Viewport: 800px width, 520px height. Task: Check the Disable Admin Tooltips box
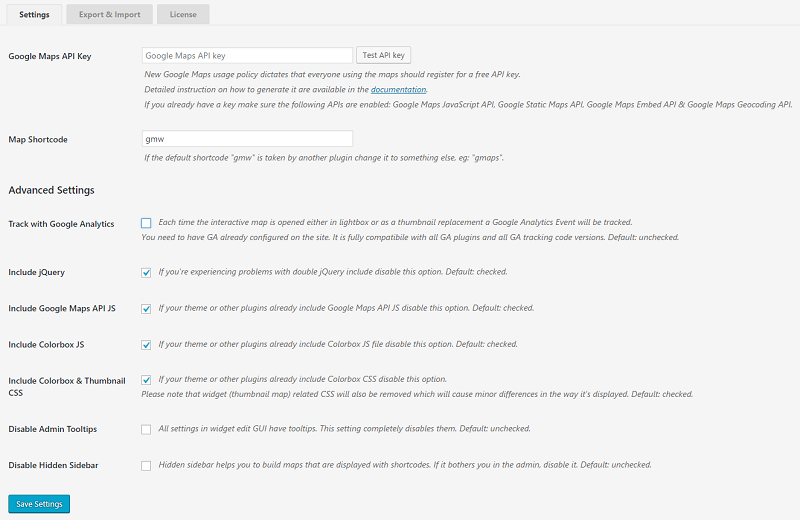click(147, 429)
